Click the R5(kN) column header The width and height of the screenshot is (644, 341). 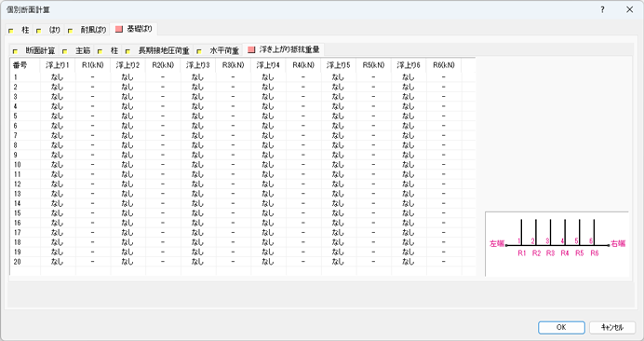(x=374, y=65)
